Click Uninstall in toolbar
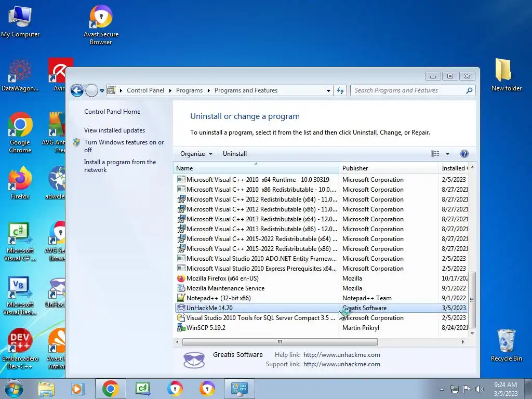The height and width of the screenshot is (399, 532). point(235,154)
